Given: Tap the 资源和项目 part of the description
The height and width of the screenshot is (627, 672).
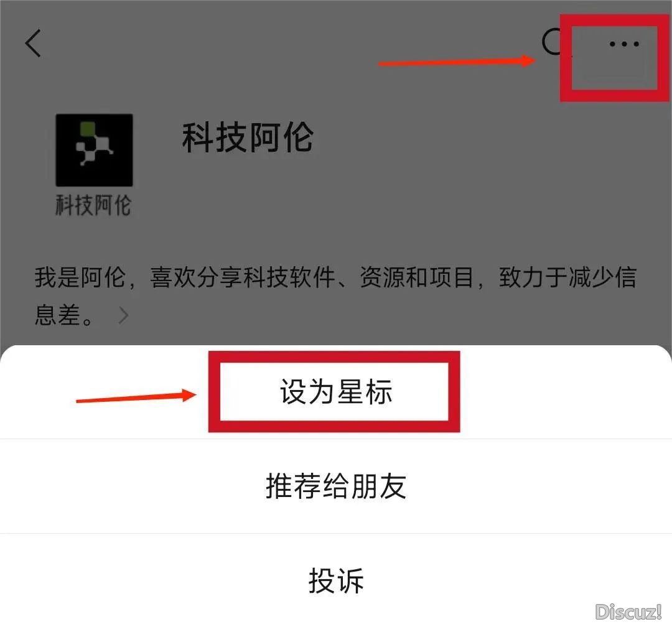Looking at the screenshot, I should coord(416,277).
